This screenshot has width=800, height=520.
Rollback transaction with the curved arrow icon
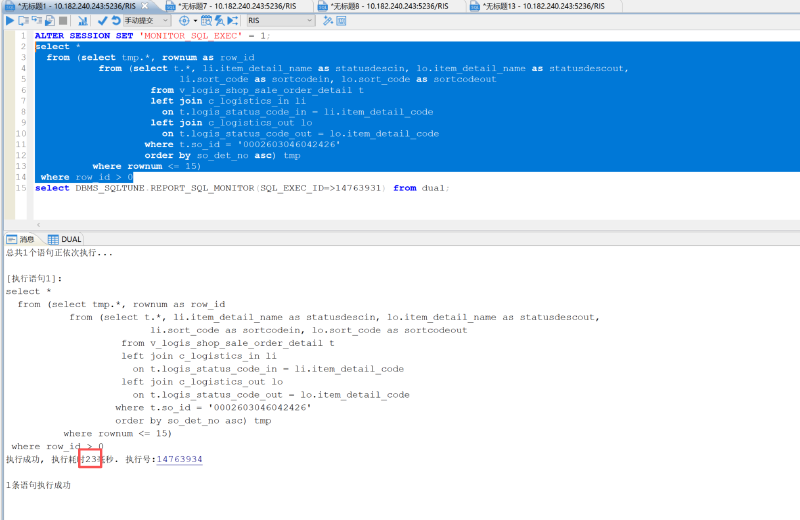(116, 20)
